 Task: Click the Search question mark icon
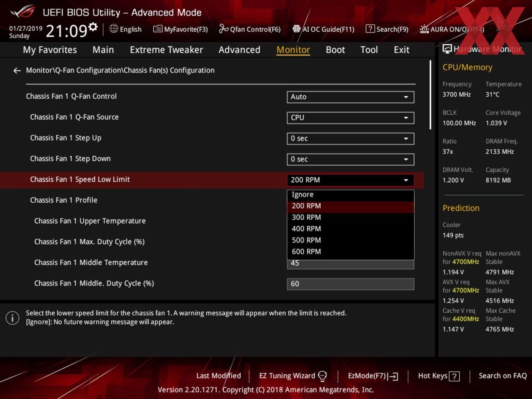(x=370, y=29)
